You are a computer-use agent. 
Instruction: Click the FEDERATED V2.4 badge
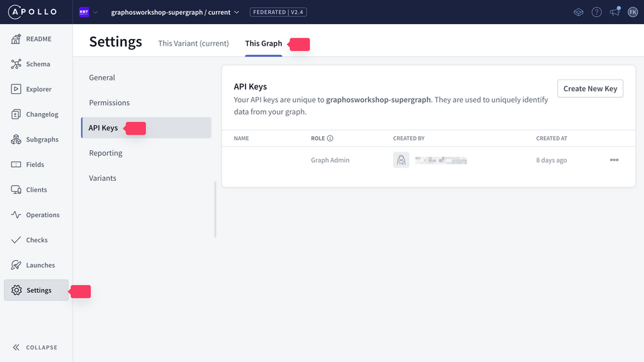pyautogui.click(x=278, y=12)
